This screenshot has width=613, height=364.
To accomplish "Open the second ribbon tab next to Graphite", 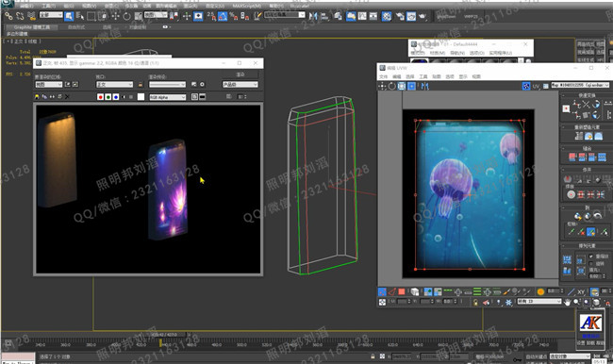I will [x=76, y=27].
